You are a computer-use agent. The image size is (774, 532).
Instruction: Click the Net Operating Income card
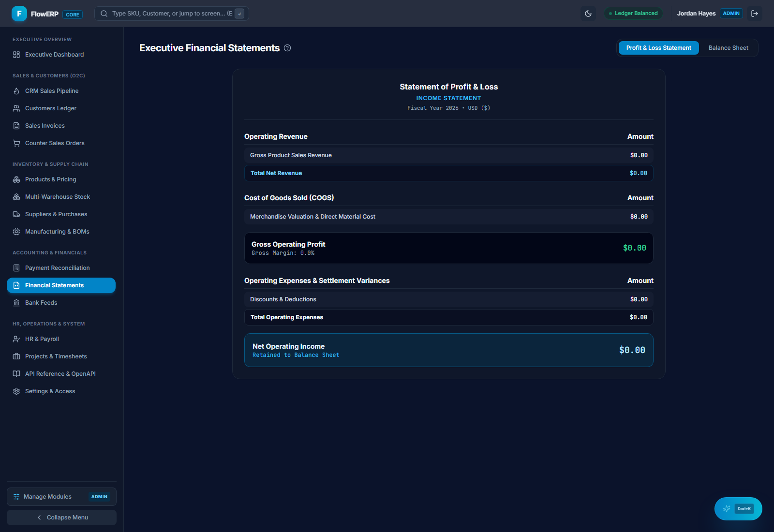[x=449, y=350]
